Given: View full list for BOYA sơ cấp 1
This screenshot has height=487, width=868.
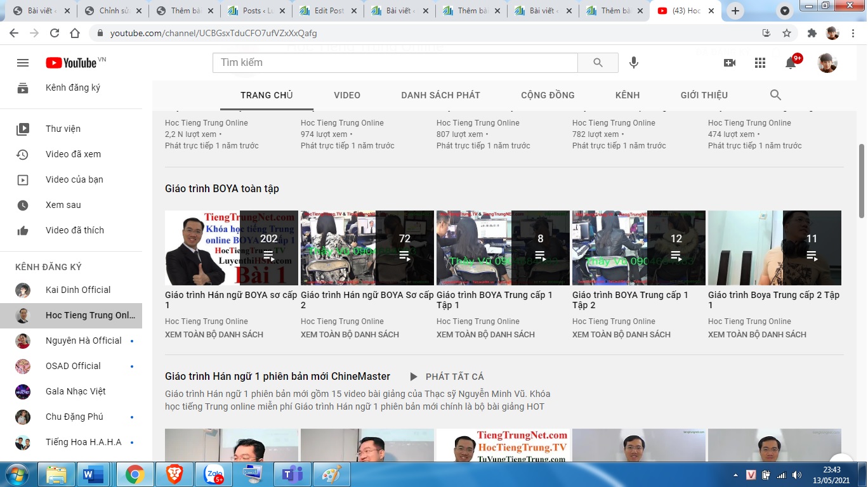Looking at the screenshot, I should click(214, 334).
